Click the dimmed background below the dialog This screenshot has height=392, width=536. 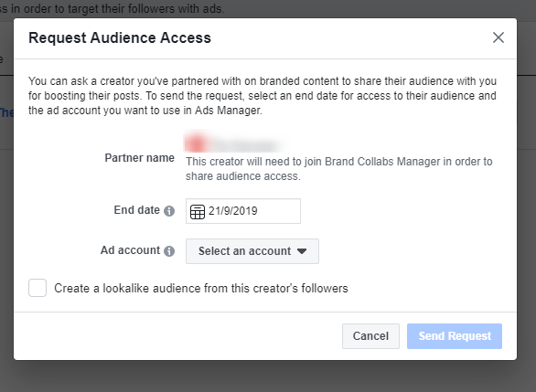(x=268, y=376)
